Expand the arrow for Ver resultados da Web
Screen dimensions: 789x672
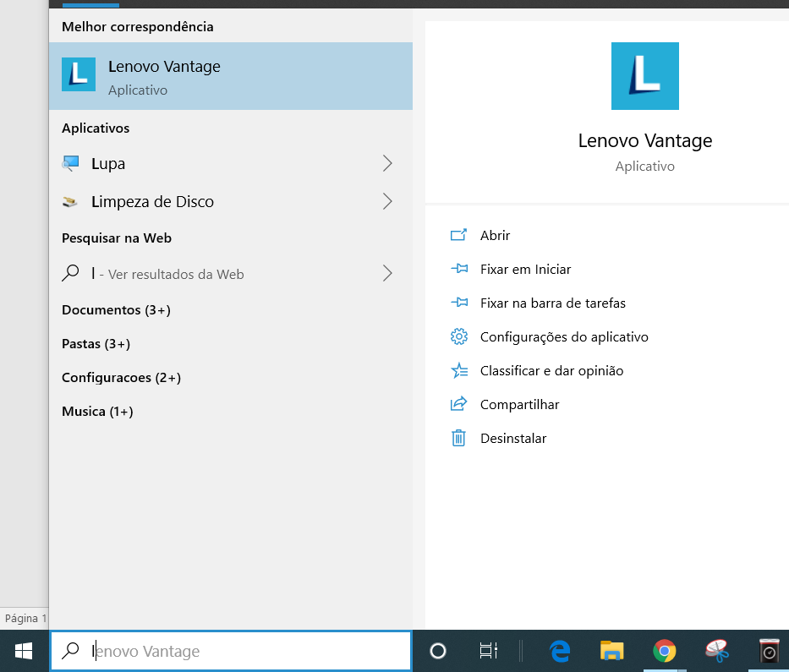click(387, 273)
